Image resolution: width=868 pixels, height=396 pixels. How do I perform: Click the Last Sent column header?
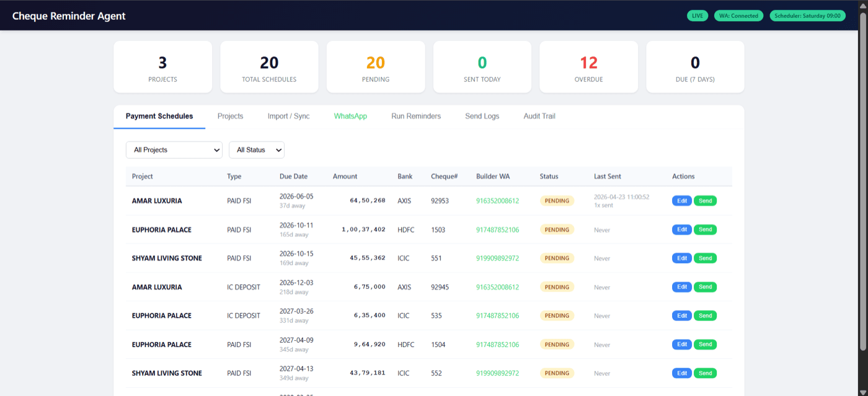point(608,176)
